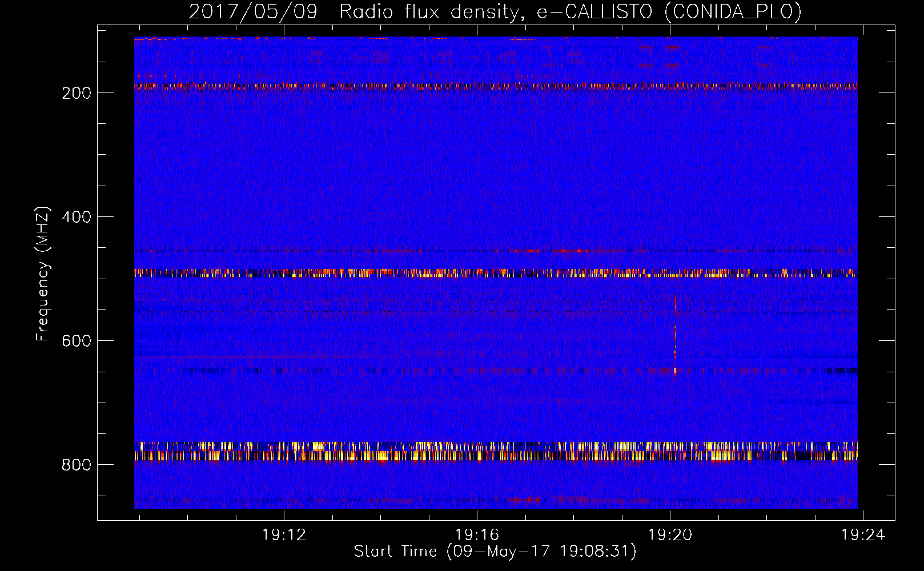This screenshot has height=571, width=924.
Task: Click the 19:16 time tick label
Action: (x=477, y=534)
